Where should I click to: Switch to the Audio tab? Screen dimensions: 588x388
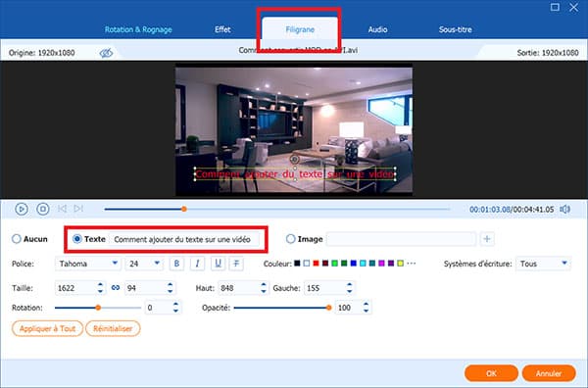(x=377, y=29)
